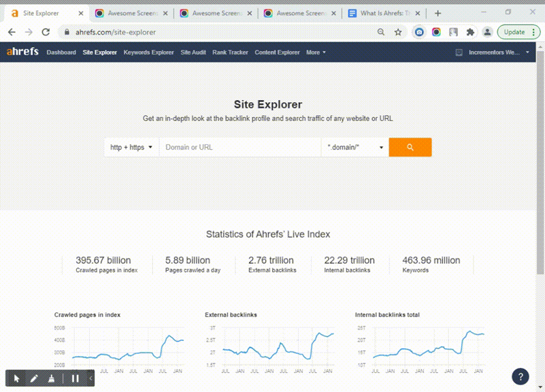
Task: Open the Chrome profile avatar icon
Action: (486, 32)
